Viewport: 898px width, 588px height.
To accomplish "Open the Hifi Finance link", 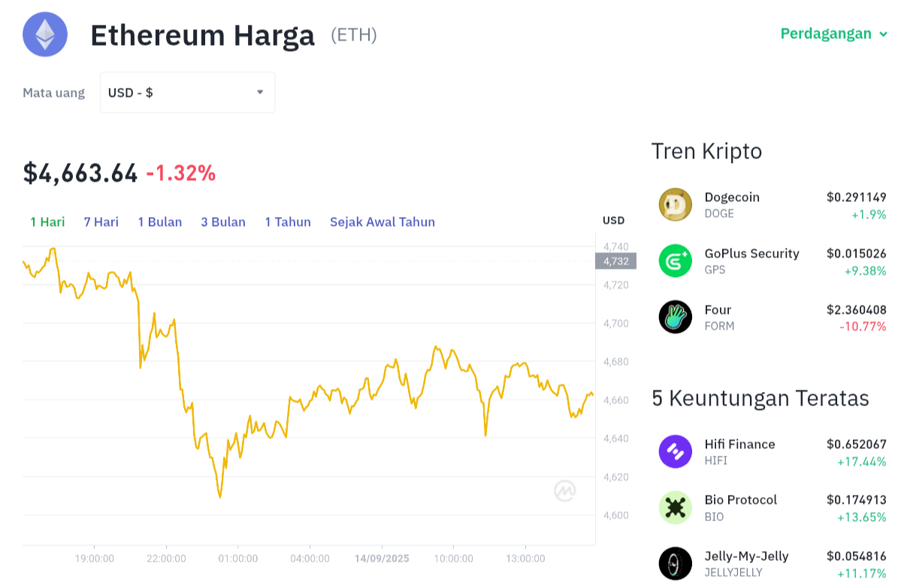I will (x=739, y=445).
